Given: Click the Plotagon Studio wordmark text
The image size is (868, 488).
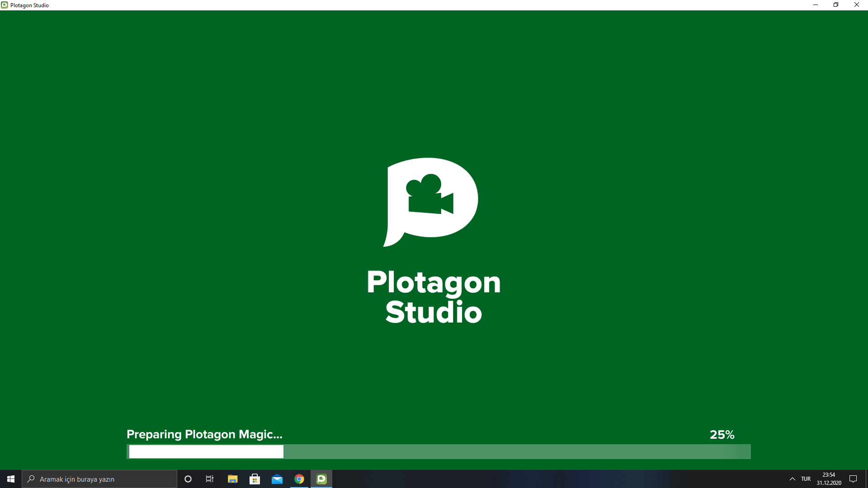Looking at the screenshot, I should [434, 297].
